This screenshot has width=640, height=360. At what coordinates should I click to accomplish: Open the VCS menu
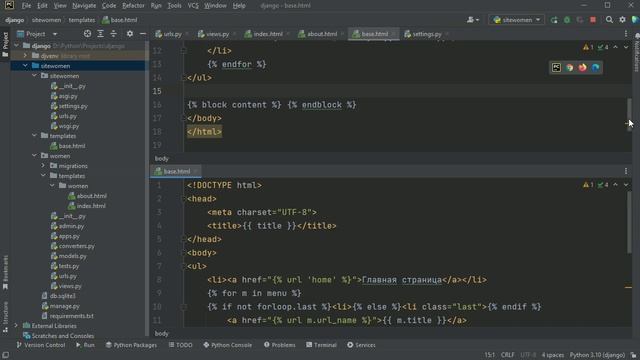(x=193, y=6)
